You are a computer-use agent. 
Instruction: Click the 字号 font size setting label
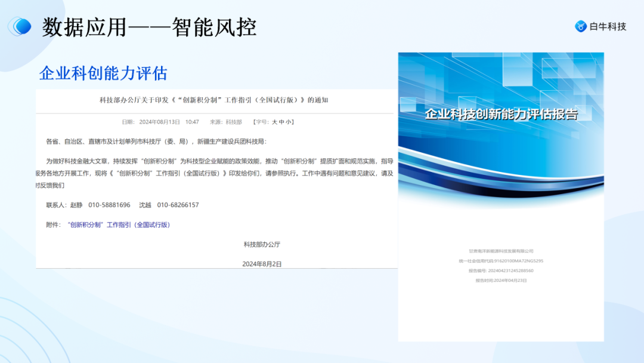(260, 121)
